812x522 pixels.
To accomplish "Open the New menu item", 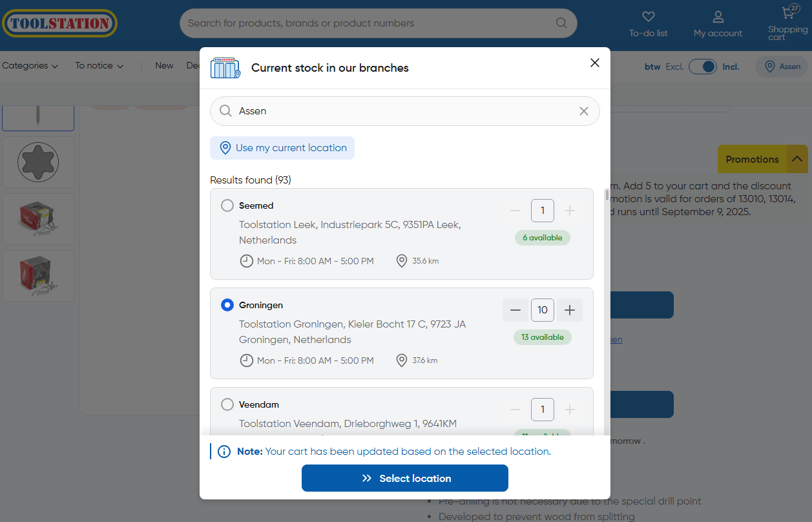I will [x=164, y=66].
